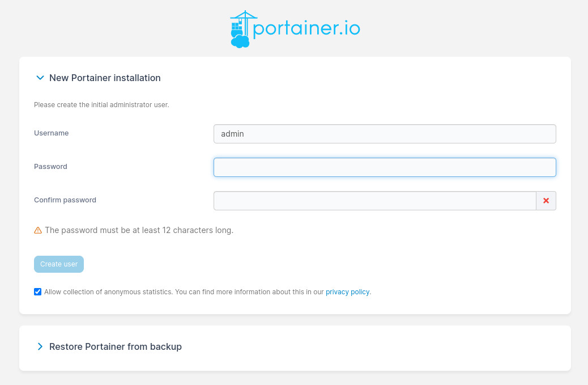Viewport: 588px width, 385px height.
Task: Click the Portainer.io logo
Action: tap(295, 29)
